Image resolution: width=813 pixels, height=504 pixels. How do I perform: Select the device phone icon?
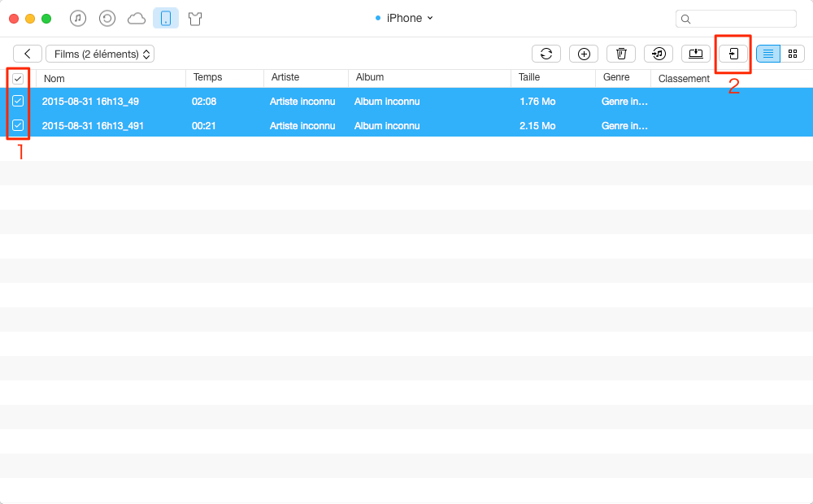pyautogui.click(x=166, y=19)
